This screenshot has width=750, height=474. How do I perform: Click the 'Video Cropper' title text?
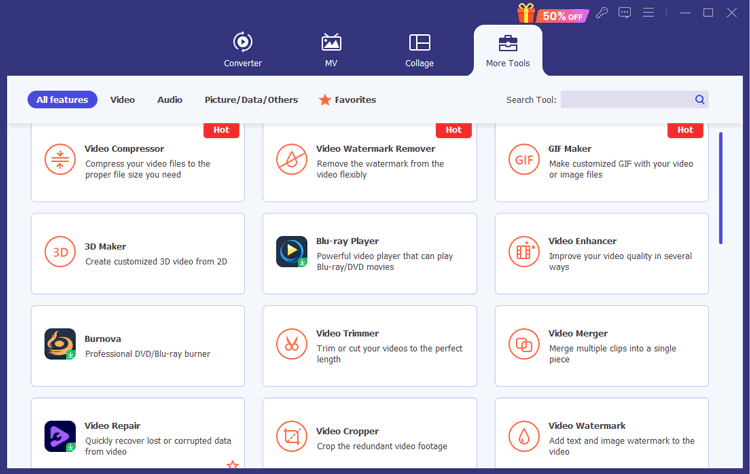[x=347, y=431]
